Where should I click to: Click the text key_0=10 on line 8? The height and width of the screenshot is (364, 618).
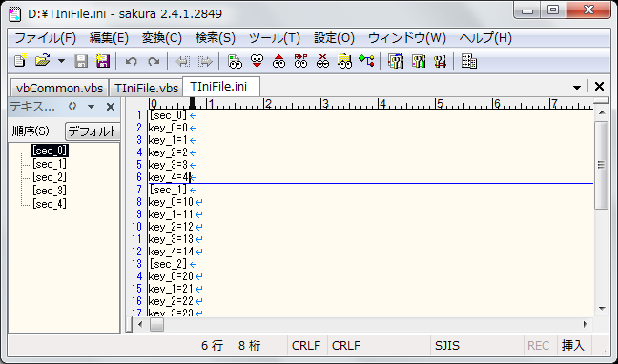pos(171,202)
